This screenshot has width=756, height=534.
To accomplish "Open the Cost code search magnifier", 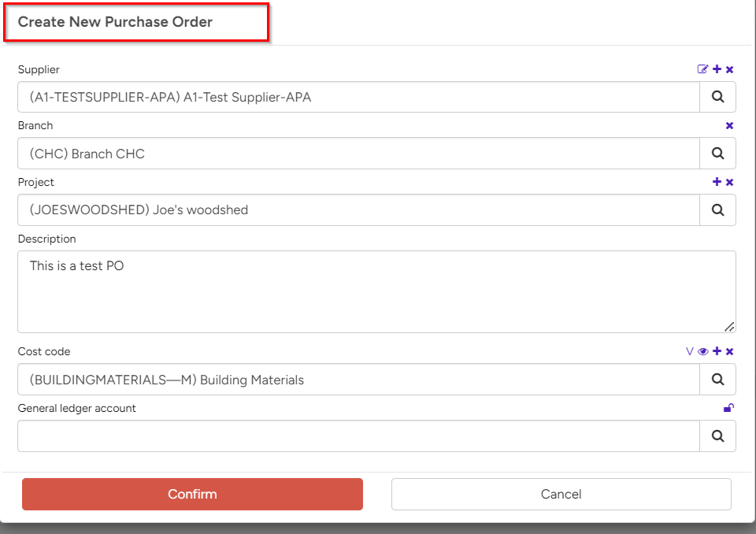I will (x=717, y=379).
